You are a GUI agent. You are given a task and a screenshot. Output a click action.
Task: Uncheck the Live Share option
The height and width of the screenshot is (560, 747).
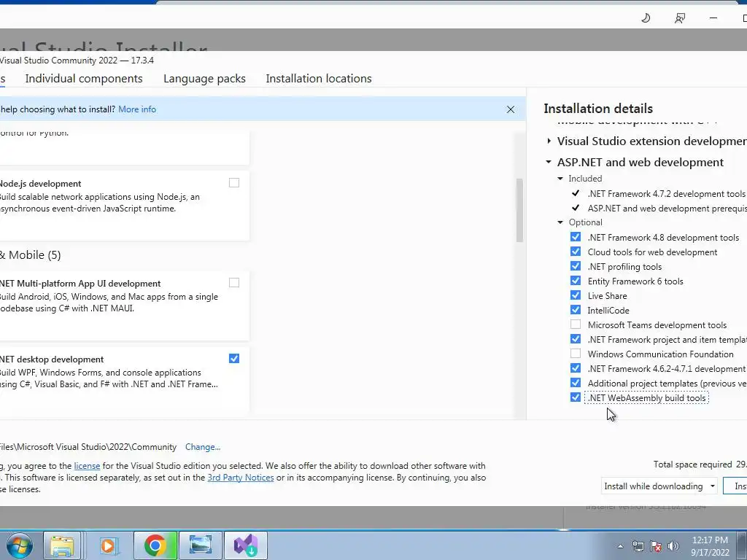click(576, 296)
